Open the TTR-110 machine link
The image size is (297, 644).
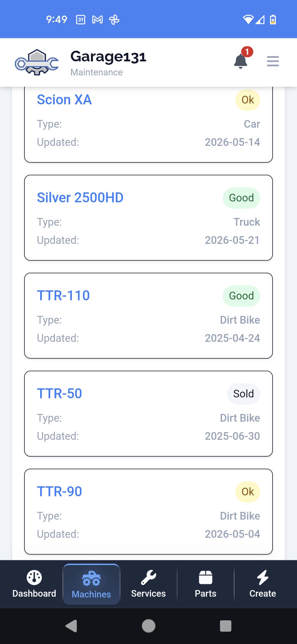[x=64, y=296]
